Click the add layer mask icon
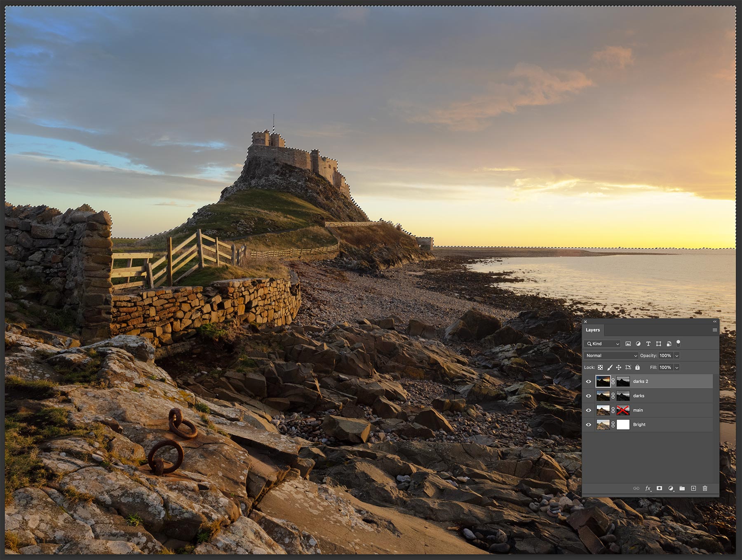Image resolution: width=742 pixels, height=560 pixels. pyautogui.click(x=659, y=488)
